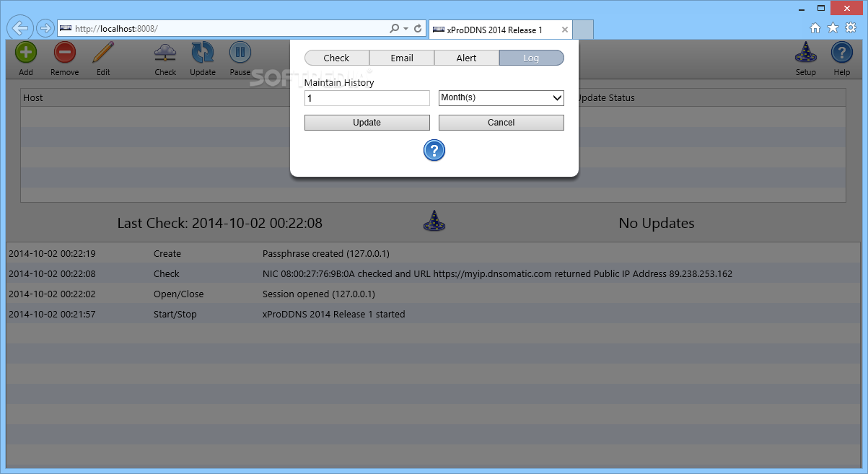Viewport: 868px width, 474px height.
Task: Click the 2014-10-02 00:21:57 timestamp
Action: [x=52, y=314]
